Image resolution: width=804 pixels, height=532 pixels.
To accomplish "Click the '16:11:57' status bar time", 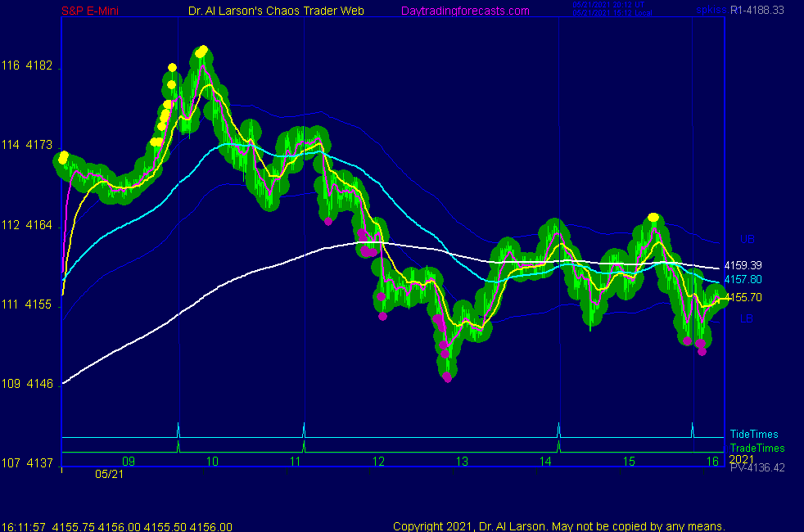I will coord(24,526).
